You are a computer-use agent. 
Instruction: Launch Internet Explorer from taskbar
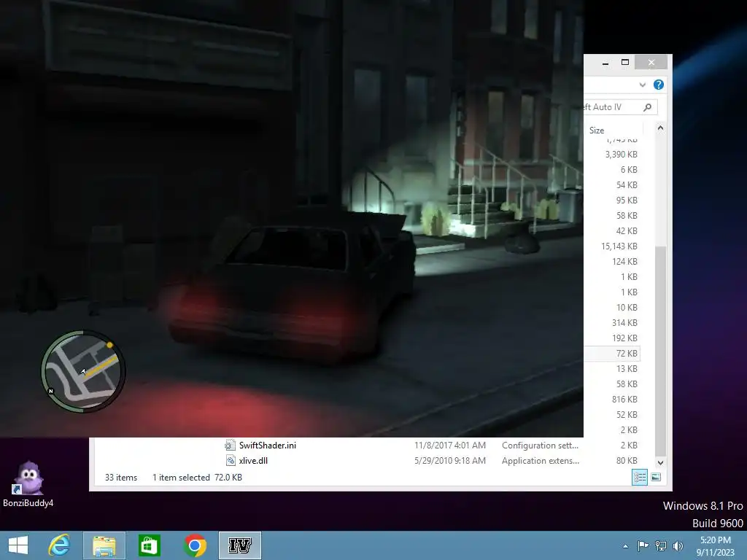59,545
